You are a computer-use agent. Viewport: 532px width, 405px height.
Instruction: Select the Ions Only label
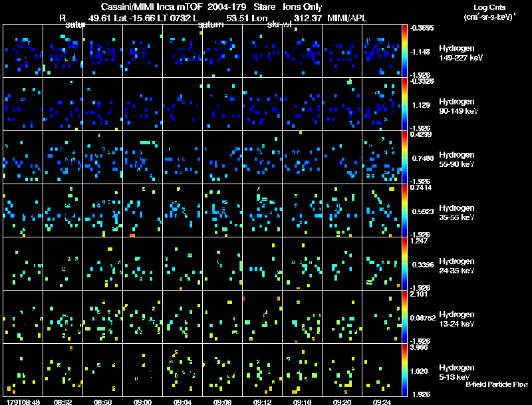coord(303,7)
